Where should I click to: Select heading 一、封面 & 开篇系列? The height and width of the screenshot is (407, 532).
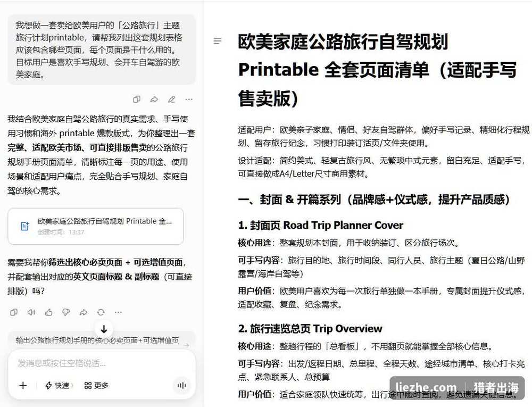click(374, 200)
